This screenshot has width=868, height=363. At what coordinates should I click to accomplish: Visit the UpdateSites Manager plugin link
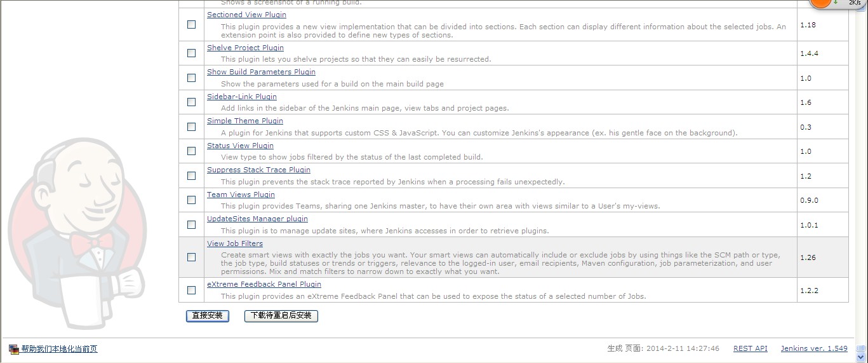tap(257, 219)
